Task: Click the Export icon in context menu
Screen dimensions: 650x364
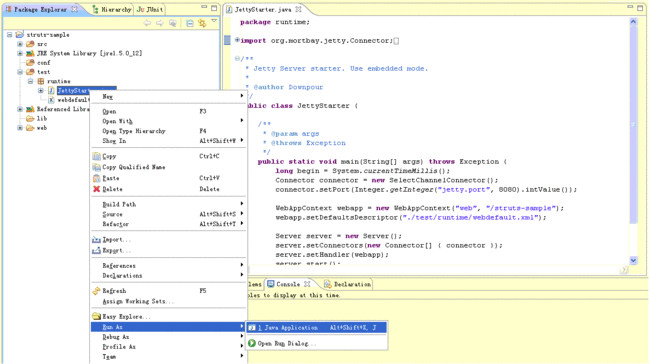Action: 97,250
